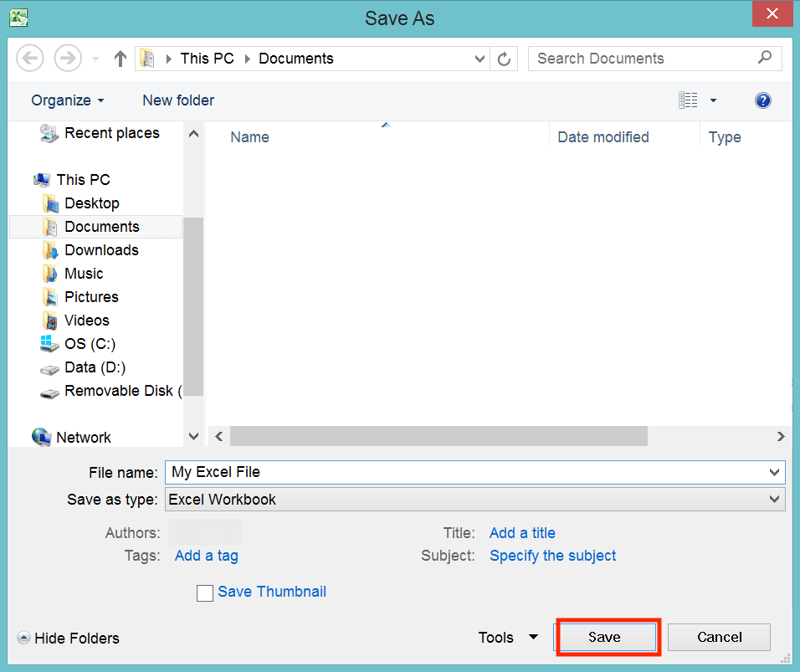Image resolution: width=800 pixels, height=672 pixels.
Task: Open the view options dropdown arrow
Action: [x=713, y=100]
